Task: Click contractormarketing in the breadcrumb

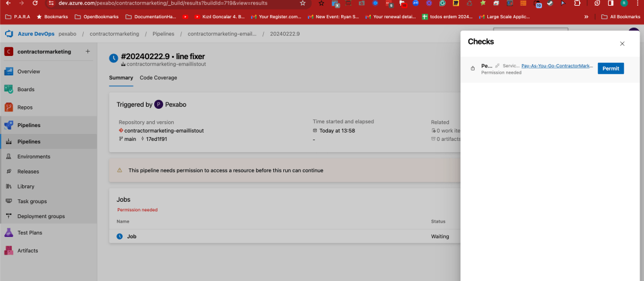Action: [x=114, y=34]
